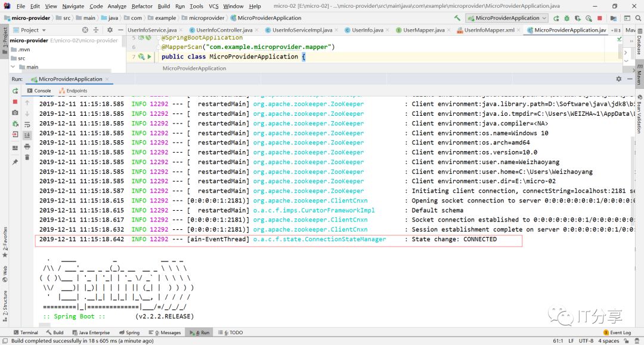Viewport: 644px width, 345px height.
Task: Hide the Project tool window
Action: point(120,30)
